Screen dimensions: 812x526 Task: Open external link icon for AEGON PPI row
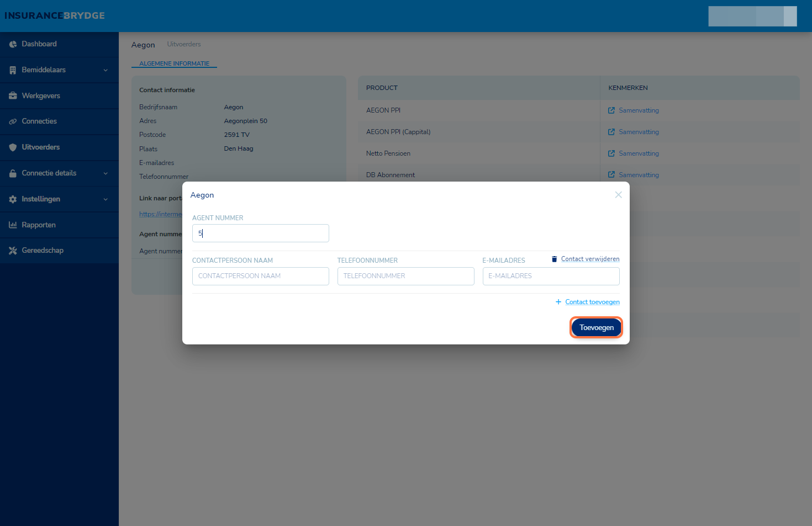tap(611, 110)
